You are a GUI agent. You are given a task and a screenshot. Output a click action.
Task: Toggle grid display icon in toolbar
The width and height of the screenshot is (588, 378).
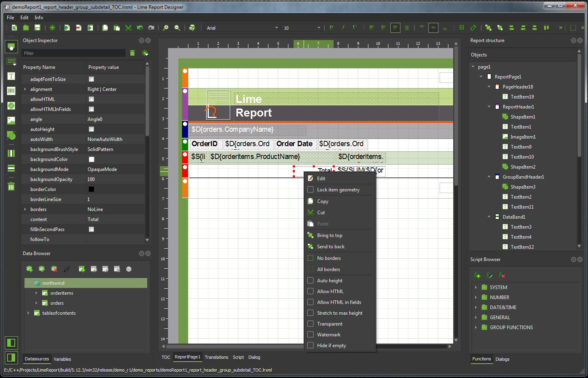[x=462, y=28]
